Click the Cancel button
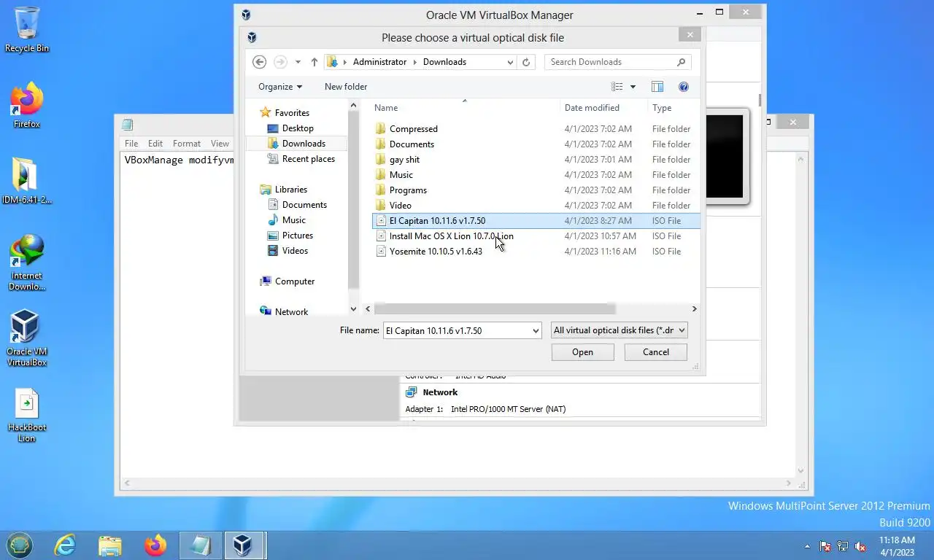The height and width of the screenshot is (560, 934). click(x=656, y=352)
